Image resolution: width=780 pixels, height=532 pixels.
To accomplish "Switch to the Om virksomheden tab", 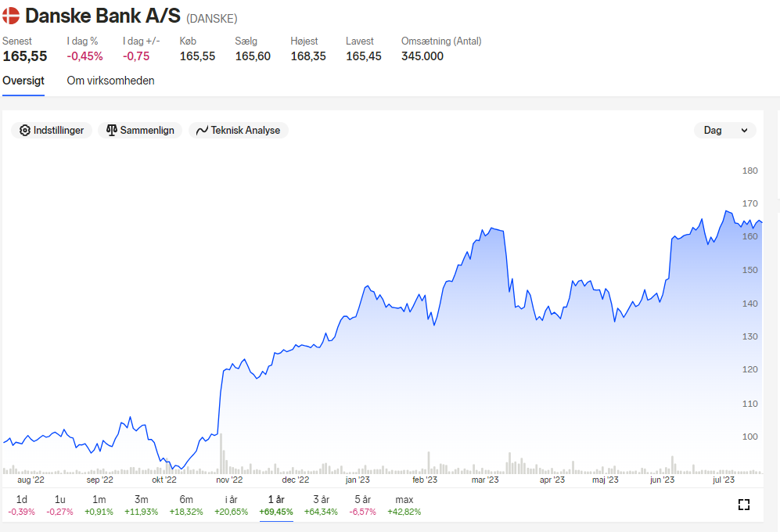I will pos(110,81).
